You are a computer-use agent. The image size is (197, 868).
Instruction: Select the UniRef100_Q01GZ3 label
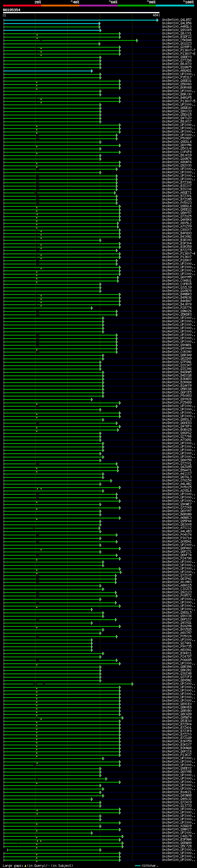point(176,43)
